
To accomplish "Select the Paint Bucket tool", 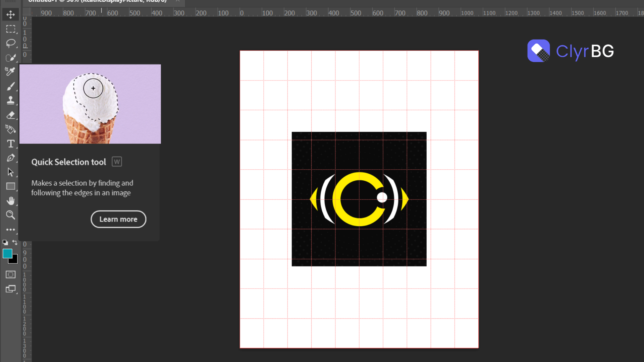I will point(10,129).
